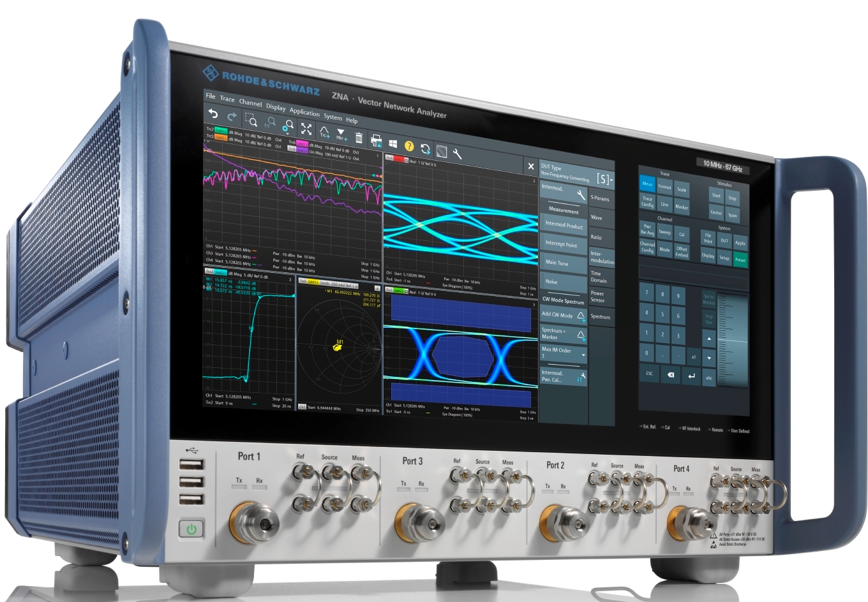
Task: Add a new trace with Trc+ icon
Action: (x=324, y=132)
